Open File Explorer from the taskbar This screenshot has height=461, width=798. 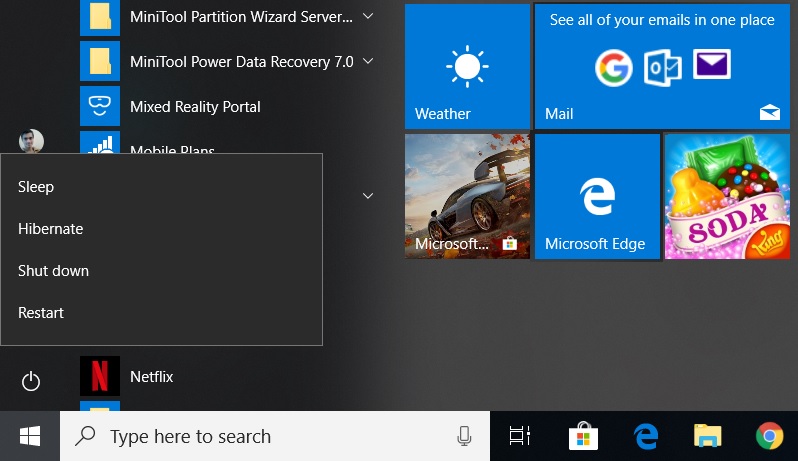point(707,436)
